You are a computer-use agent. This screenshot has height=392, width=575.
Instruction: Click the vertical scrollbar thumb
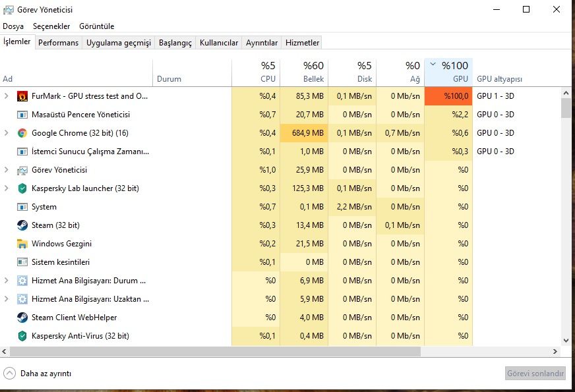coord(566,108)
